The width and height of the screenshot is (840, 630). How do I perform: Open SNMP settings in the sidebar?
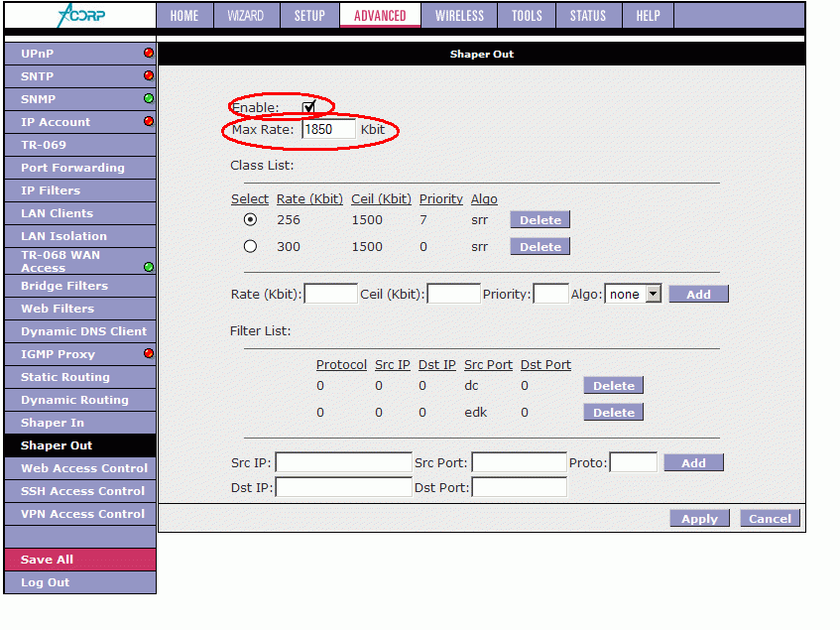[79, 99]
